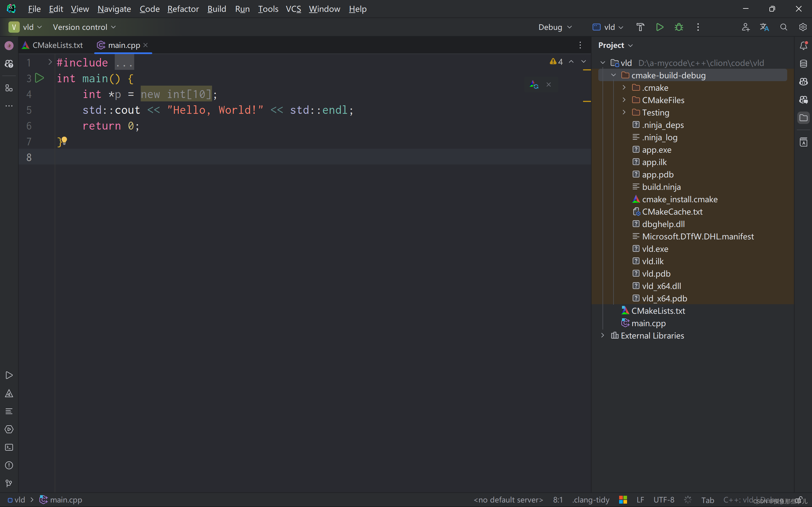Click the Run button to execute
This screenshot has height=507, width=812.
pyautogui.click(x=659, y=27)
